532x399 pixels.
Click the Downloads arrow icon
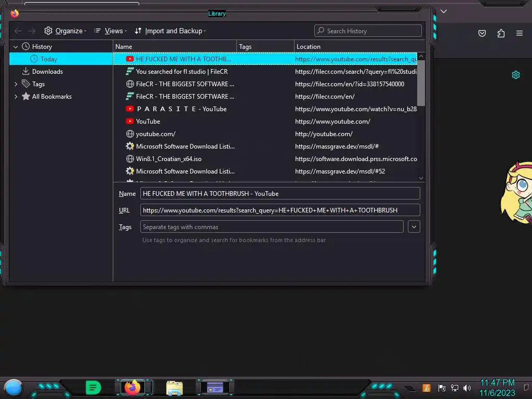[26, 71]
